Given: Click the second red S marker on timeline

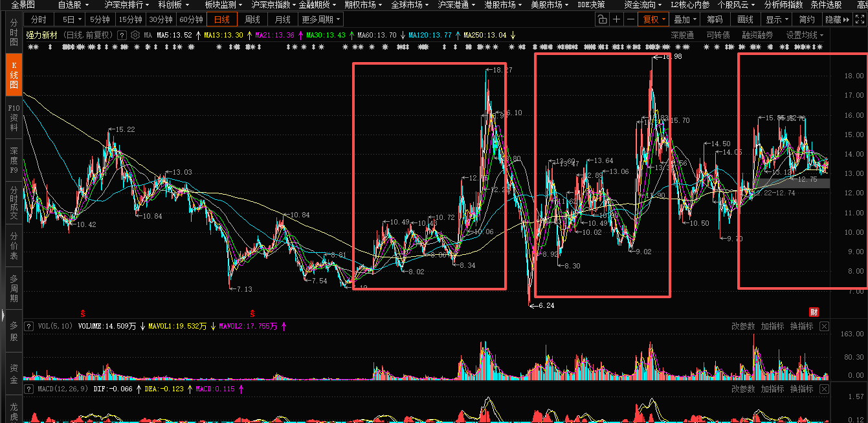Looking at the screenshot, I should point(253,313).
